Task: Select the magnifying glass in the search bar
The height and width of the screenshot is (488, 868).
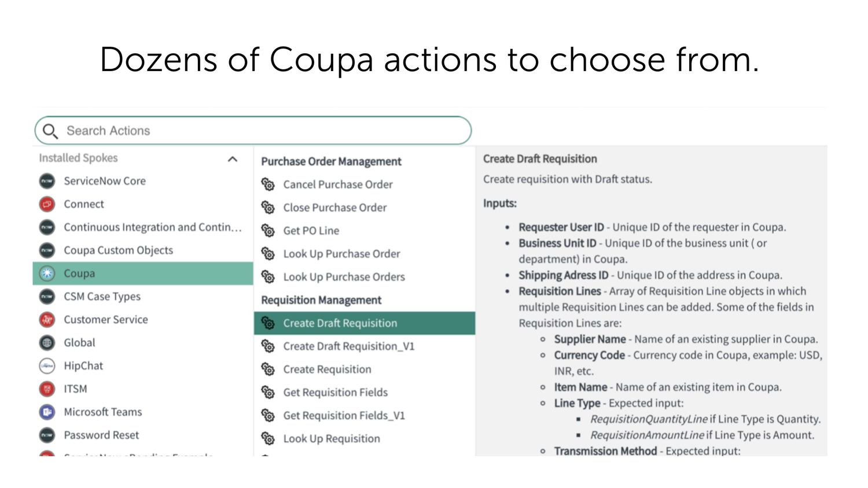Action: (x=50, y=131)
